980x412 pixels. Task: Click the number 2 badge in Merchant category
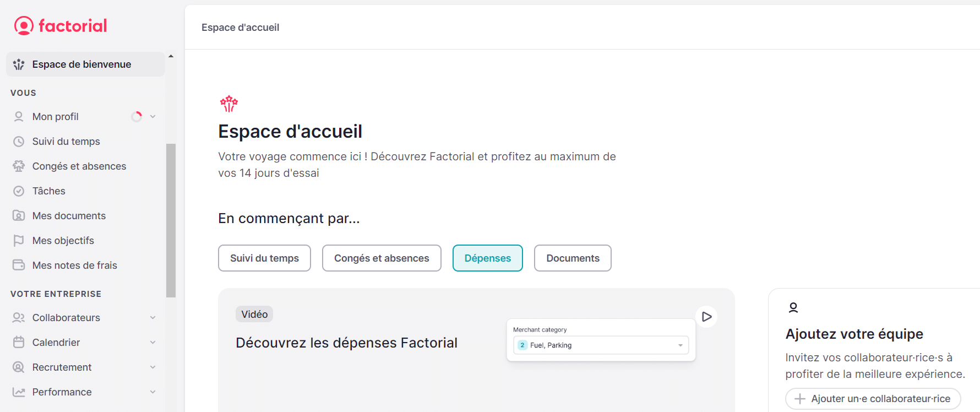pos(522,345)
